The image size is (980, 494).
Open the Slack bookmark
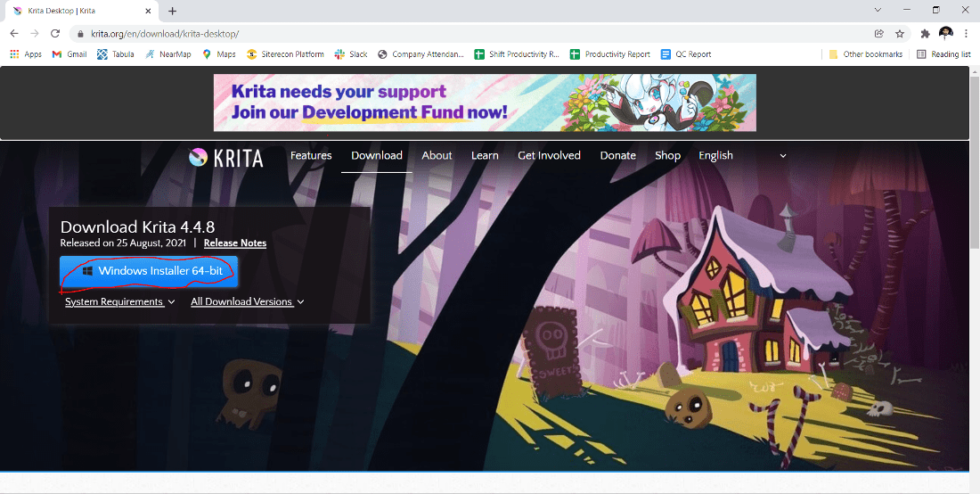pos(351,54)
